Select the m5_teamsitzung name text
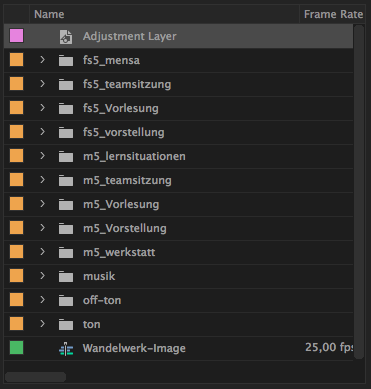Screen dimensions: 371x389 pyautogui.click(x=127, y=180)
